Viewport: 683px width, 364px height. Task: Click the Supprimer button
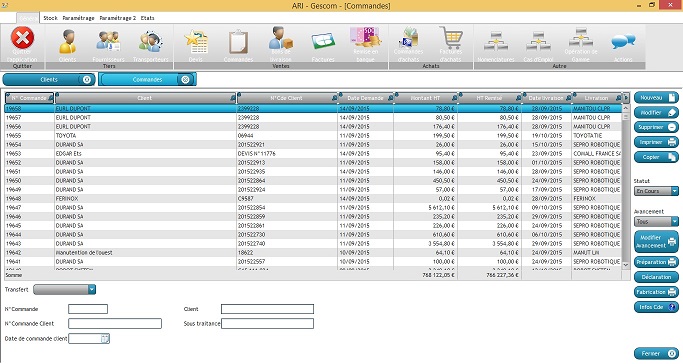(x=656, y=127)
